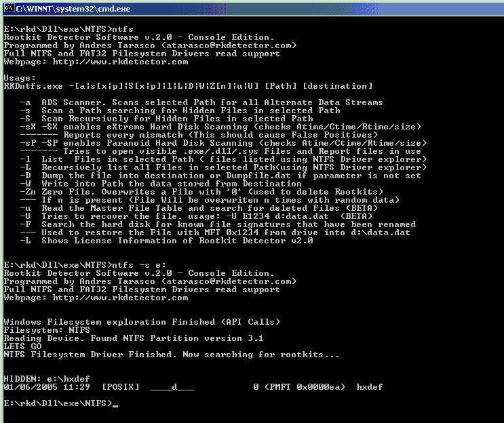Click the "LETS GO" output line
This screenshot has height=423, width=504.
(22, 346)
